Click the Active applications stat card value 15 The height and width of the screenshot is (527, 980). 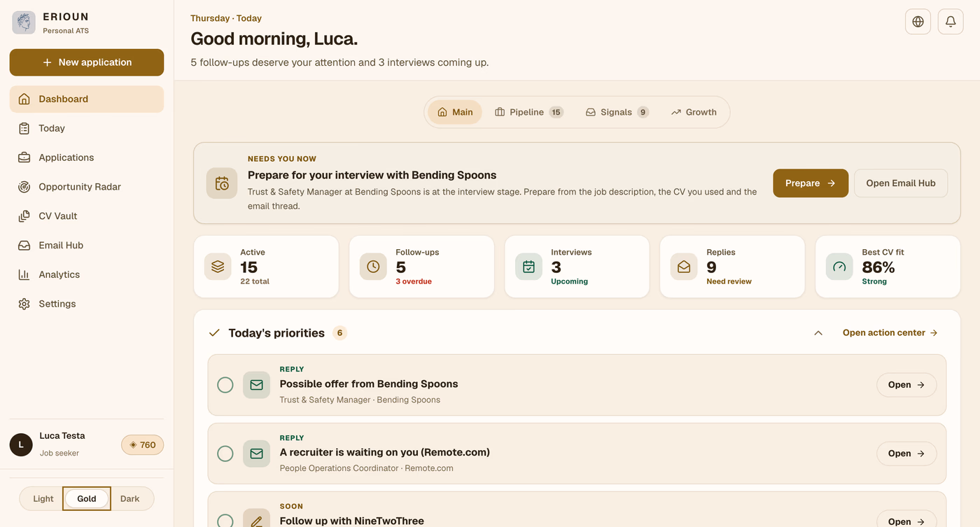(249, 267)
